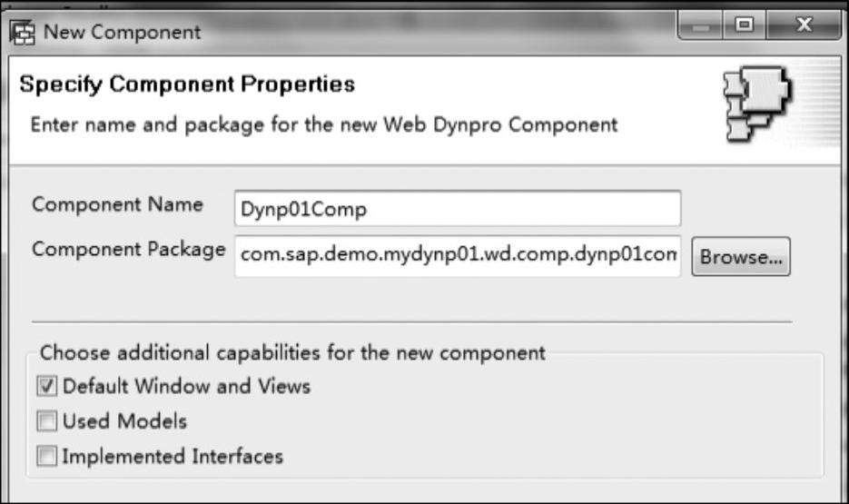Viewport: 849px width, 504px height.
Task: Click the 'Implemented Interfaces' label text
Action: point(173,456)
